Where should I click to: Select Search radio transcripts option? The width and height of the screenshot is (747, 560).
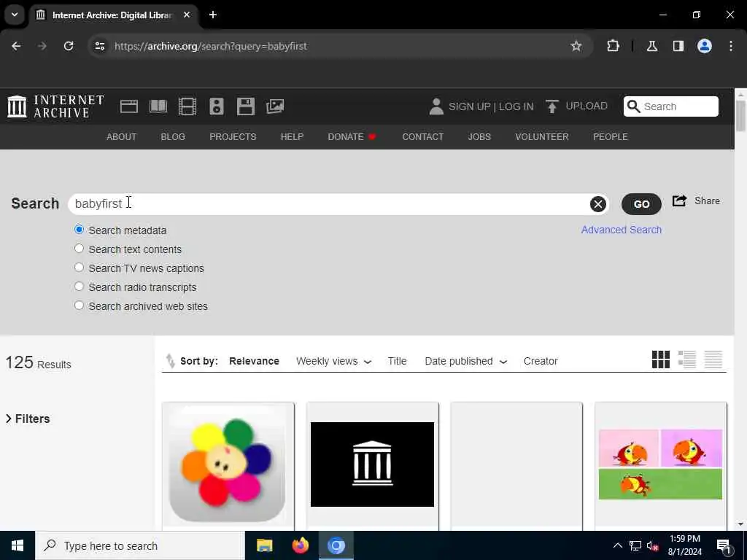tap(79, 287)
